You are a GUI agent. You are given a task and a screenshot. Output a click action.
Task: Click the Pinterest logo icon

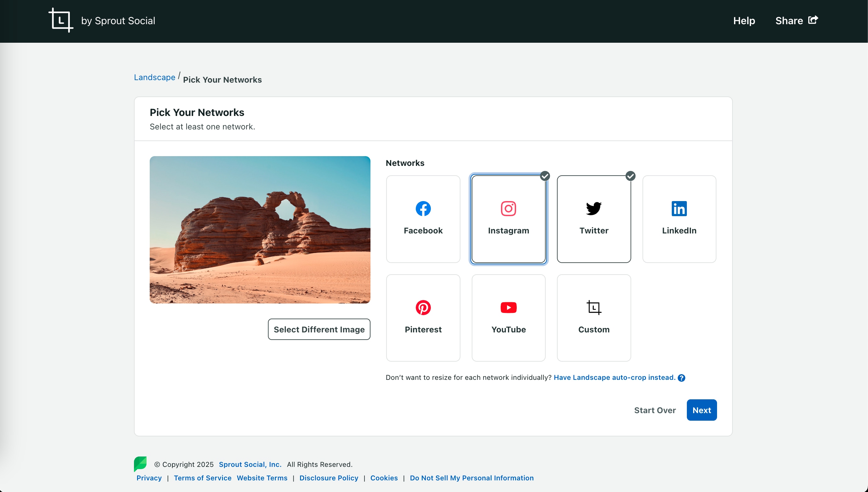(x=423, y=308)
